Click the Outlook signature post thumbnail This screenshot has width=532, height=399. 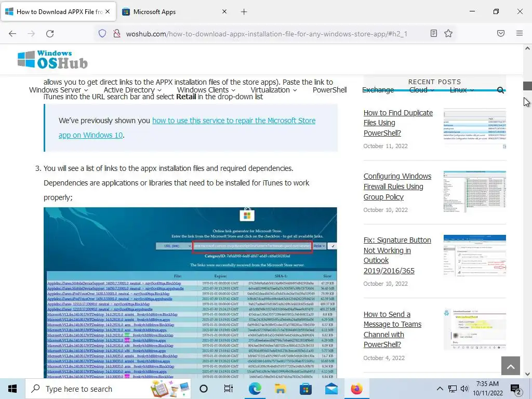[x=475, y=256]
